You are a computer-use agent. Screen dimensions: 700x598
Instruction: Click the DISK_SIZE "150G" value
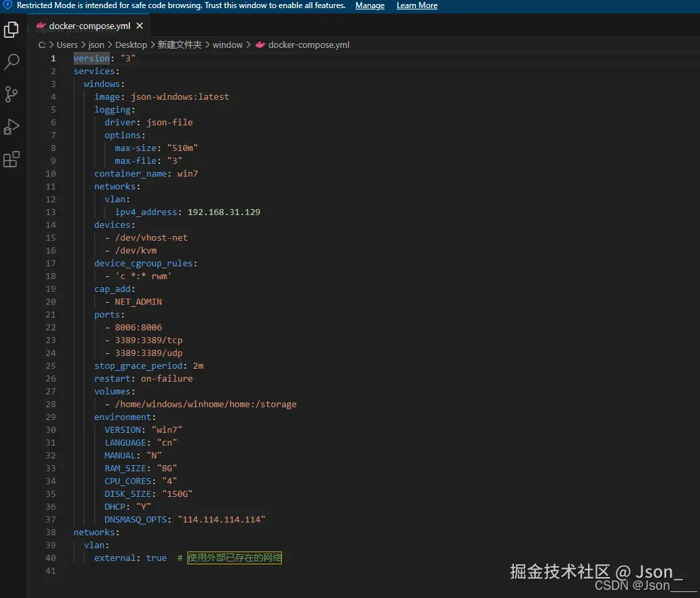click(x=177, y=494)
